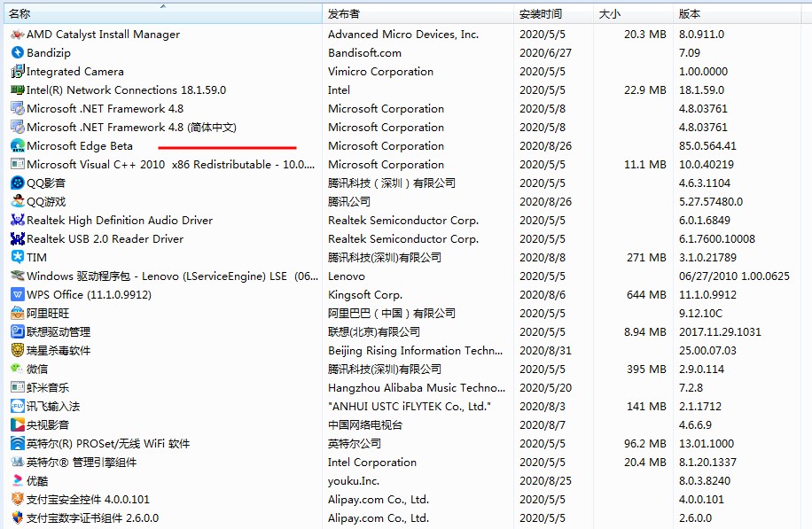Select the QQ影音 icon

tap(18, 183)
